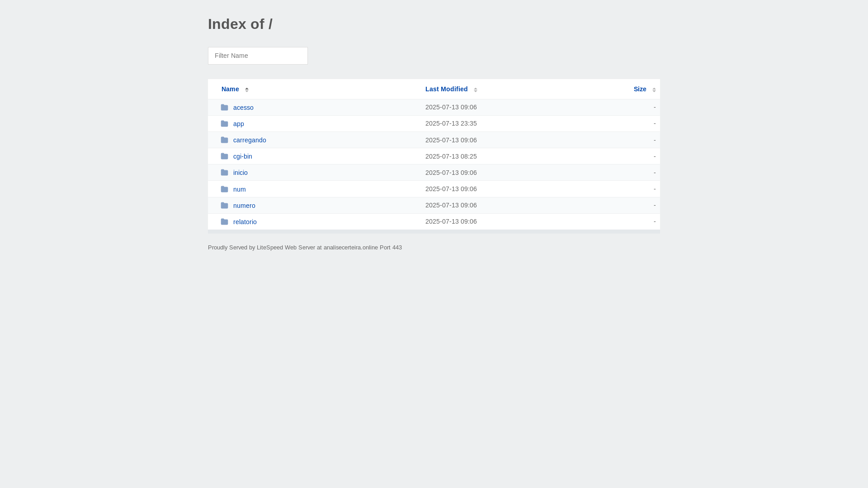Image resolution: width=868 pixels, height=488 pixels.
Task: Click the sort arrows next to Name
Action: [247, 89]
